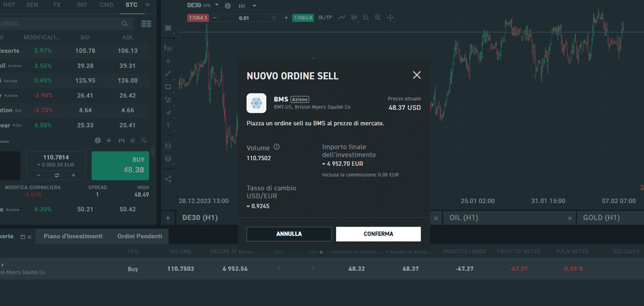The width and height of the screenshot is (644, 306).
Task: Click the search magnifier in instrument search
Action: (x=125, y=24)
